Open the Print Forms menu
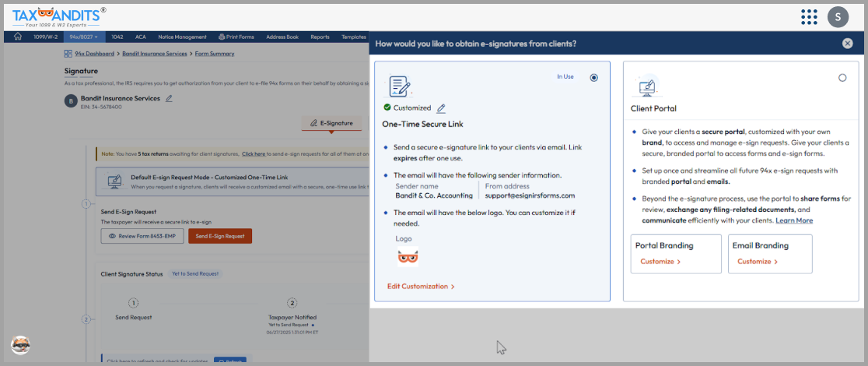 (236, 37)
